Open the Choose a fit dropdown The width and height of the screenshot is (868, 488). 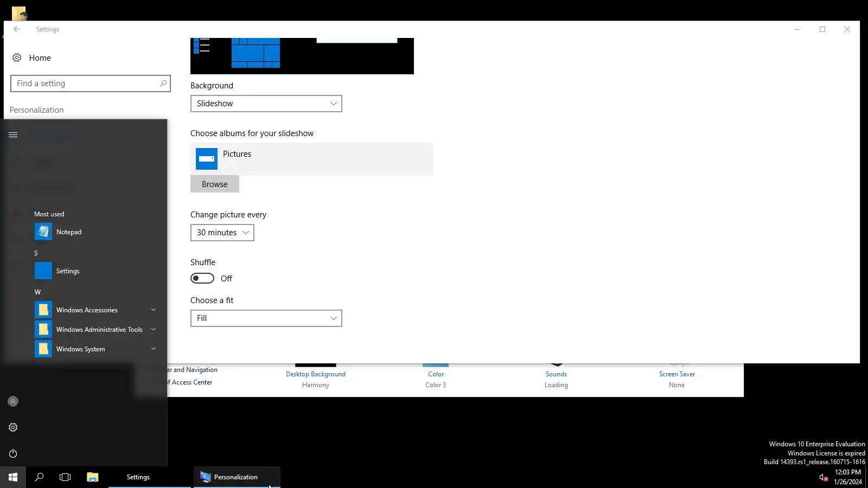(x=266, y=318)
